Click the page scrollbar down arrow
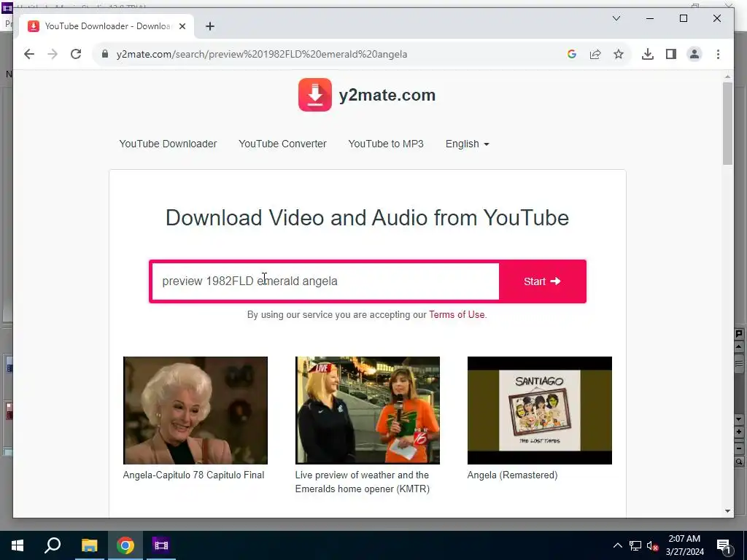This screenshot has width=747, height=560. click(727, 511)
